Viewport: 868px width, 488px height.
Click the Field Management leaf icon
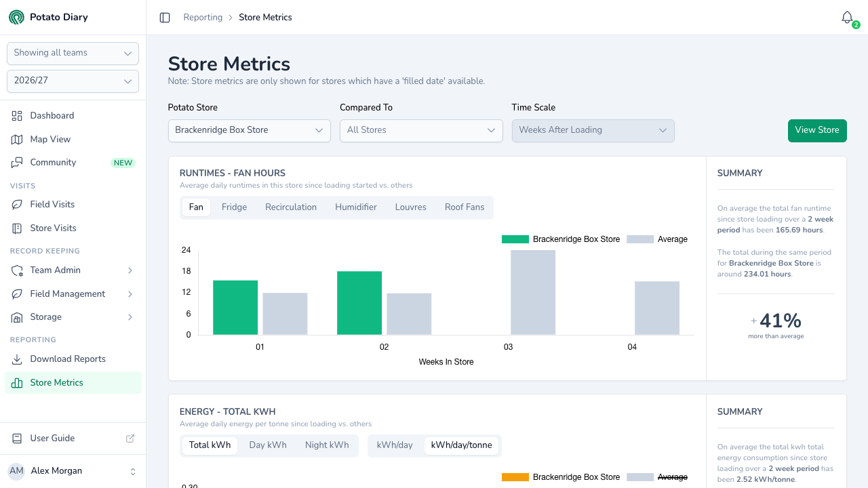17,294
